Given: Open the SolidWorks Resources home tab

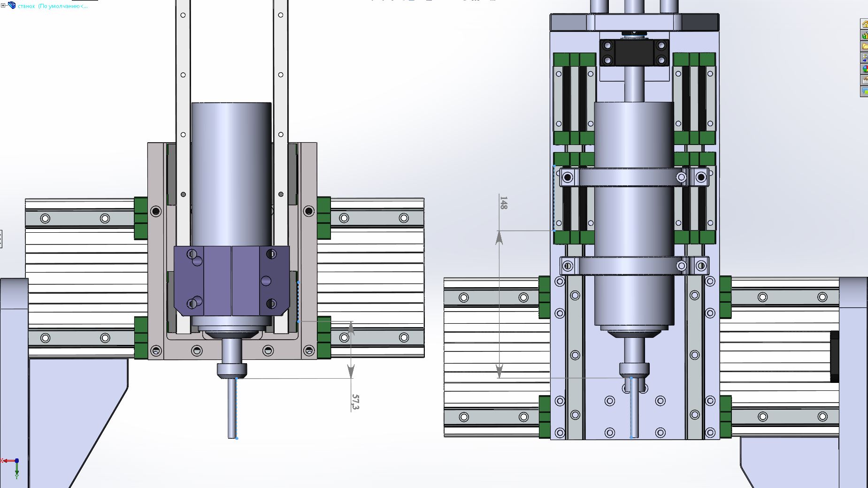Looking at the screenshot, I should 864,24.
